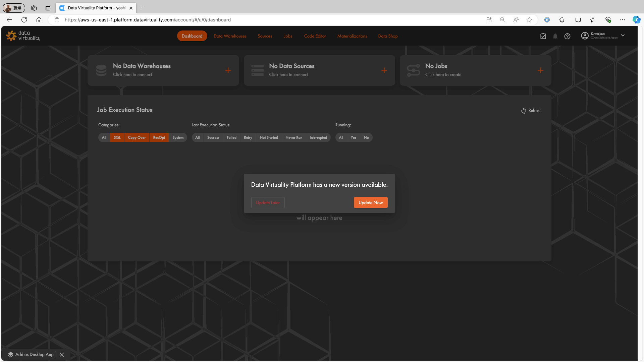Toggle the RecOpt category filter

pyautogui.click(x=159, y=137)
